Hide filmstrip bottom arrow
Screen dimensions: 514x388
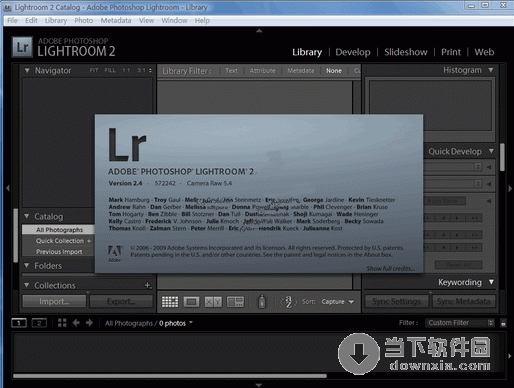point(258,385)
